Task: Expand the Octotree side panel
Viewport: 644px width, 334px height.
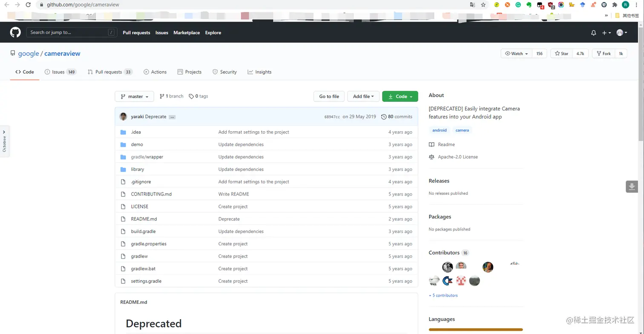Action: point(4,141)
